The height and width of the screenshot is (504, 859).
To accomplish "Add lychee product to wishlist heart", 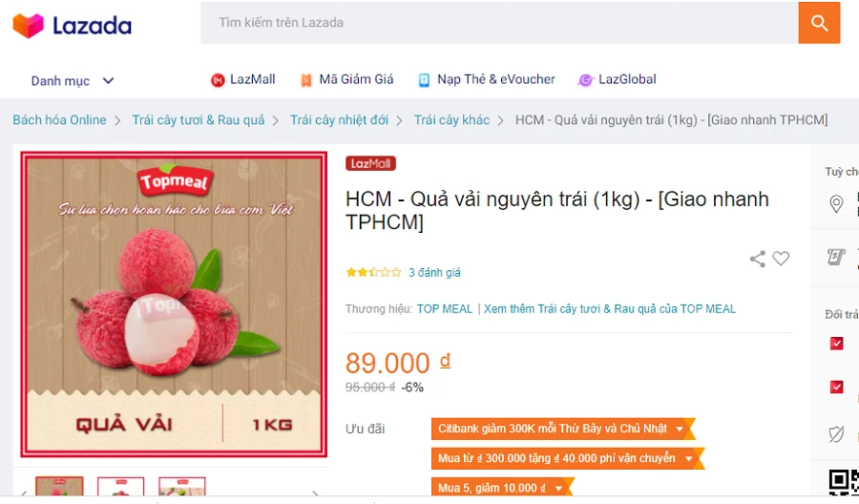I will (x=781, y=258).
